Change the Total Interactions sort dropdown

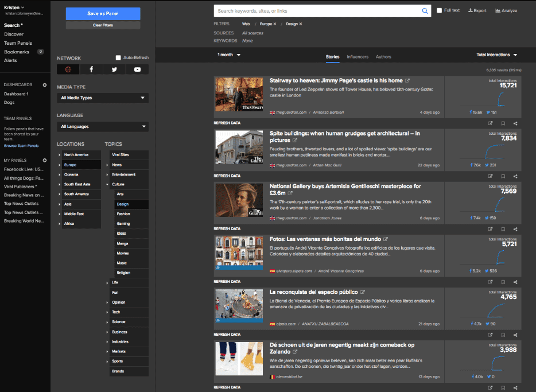click(495, 55)
